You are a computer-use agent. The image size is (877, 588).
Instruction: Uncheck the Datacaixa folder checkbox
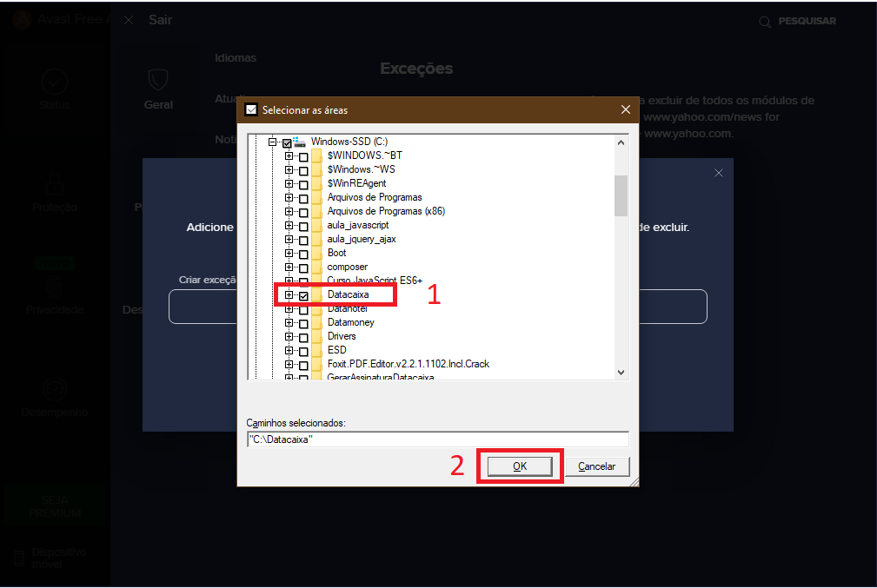click(x=303, y=296)
